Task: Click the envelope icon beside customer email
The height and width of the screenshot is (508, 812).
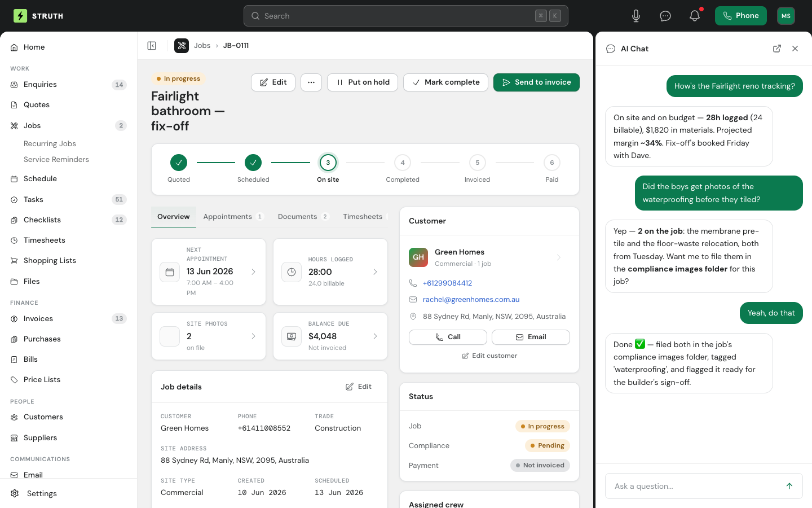Action: [x=413, y=300]
